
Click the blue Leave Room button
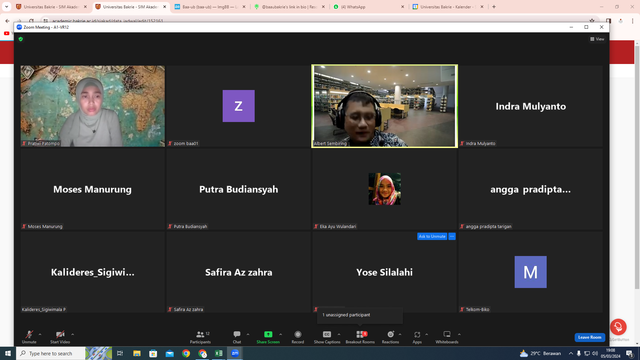click(x=589, y=337)
